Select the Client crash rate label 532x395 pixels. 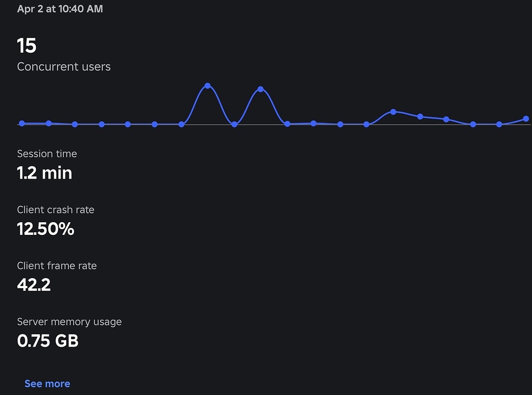pos(55,210)
